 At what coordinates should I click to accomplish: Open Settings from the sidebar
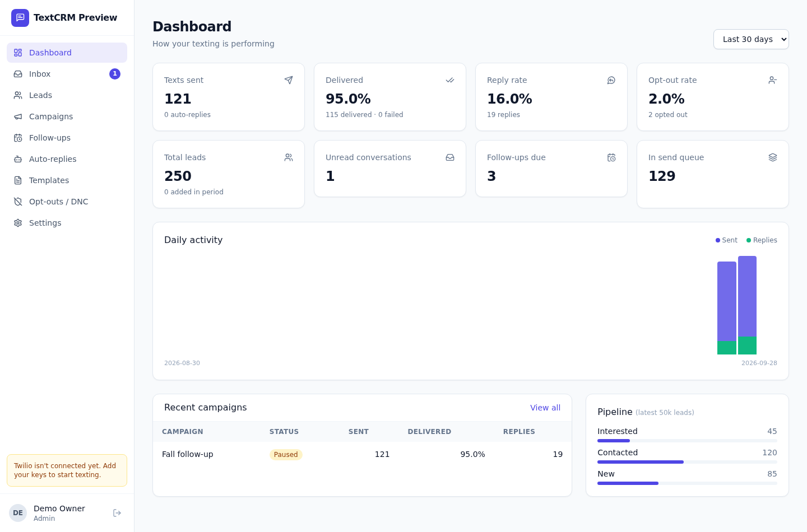point(67,223)
